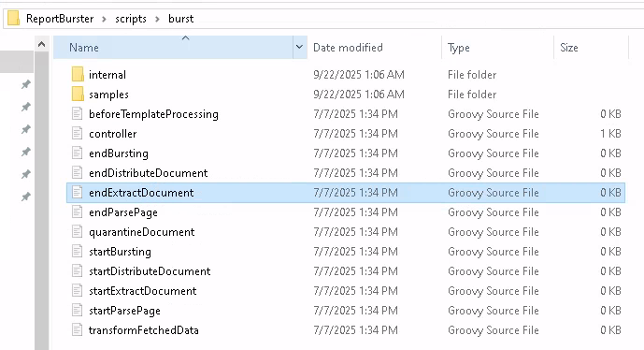Click burst in the breadcrumb path
Image resolution: width=644 pixels, height=350 pixels.
coord(180,19)
